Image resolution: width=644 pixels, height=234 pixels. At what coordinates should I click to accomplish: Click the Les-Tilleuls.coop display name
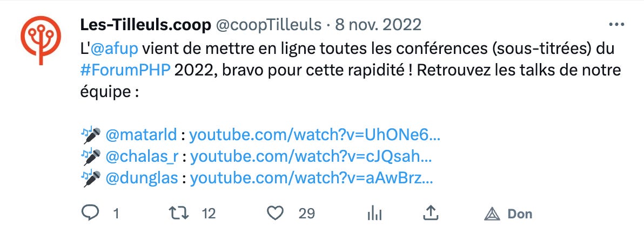145,25
